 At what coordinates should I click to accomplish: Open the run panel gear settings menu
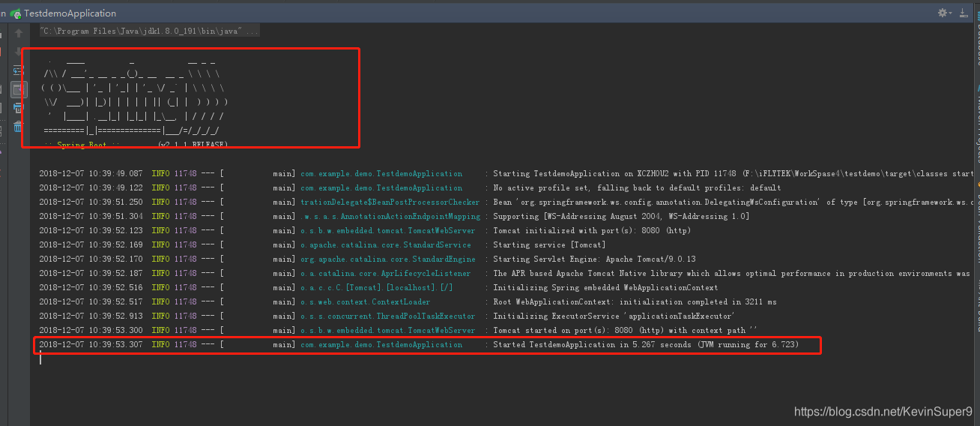coord(944,13)
